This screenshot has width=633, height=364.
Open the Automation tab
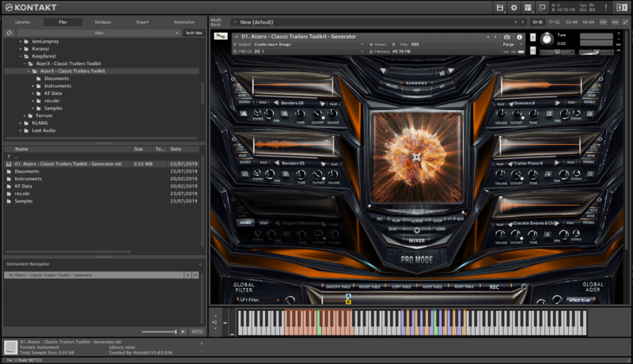[x=184, y=22]
